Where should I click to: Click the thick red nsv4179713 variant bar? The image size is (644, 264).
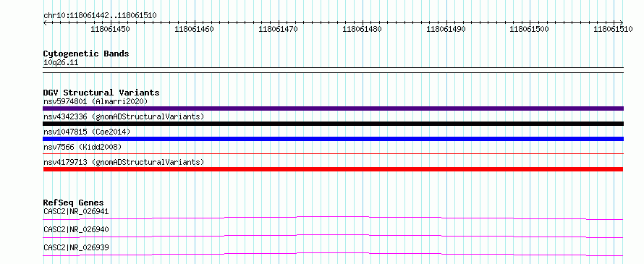point(333,169)
